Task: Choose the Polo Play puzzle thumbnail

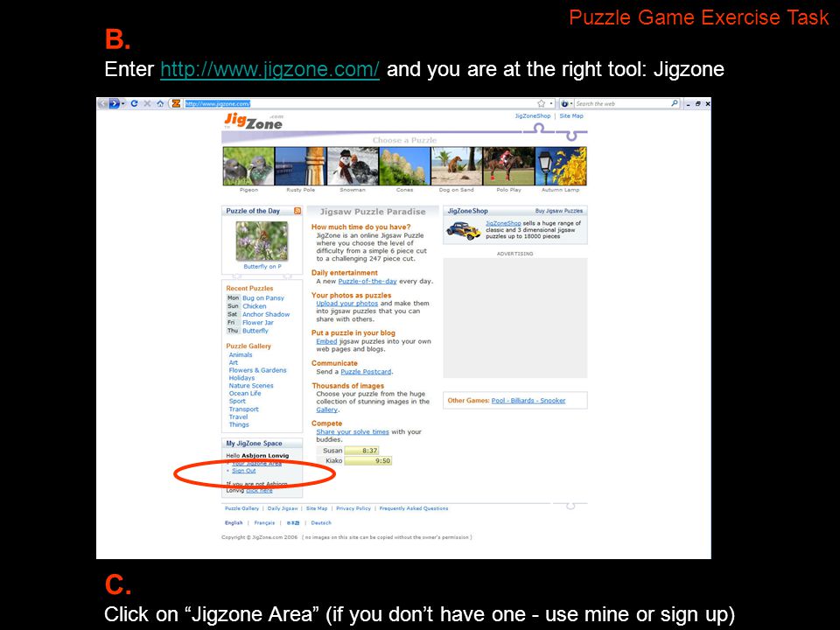Action: pos(508,166)
